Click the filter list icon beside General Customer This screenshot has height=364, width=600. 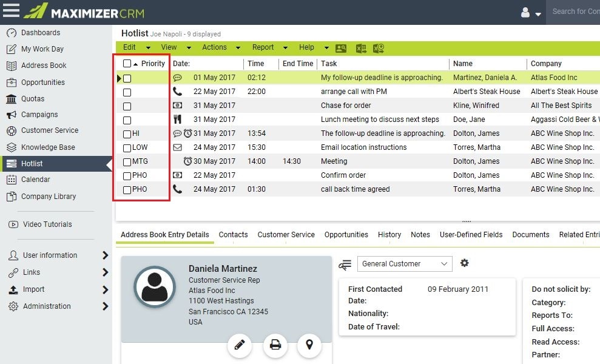[345, 265]
